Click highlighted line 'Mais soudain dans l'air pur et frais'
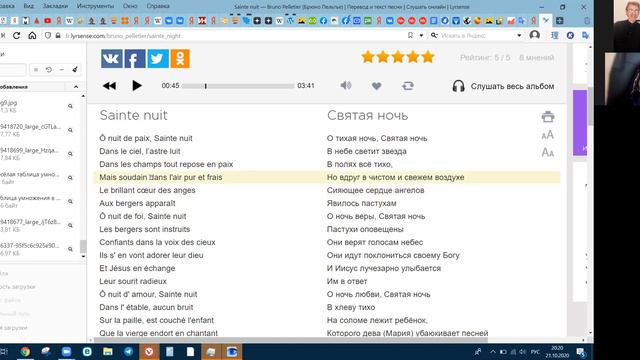 pyautogui.click(x=161, y=177)
